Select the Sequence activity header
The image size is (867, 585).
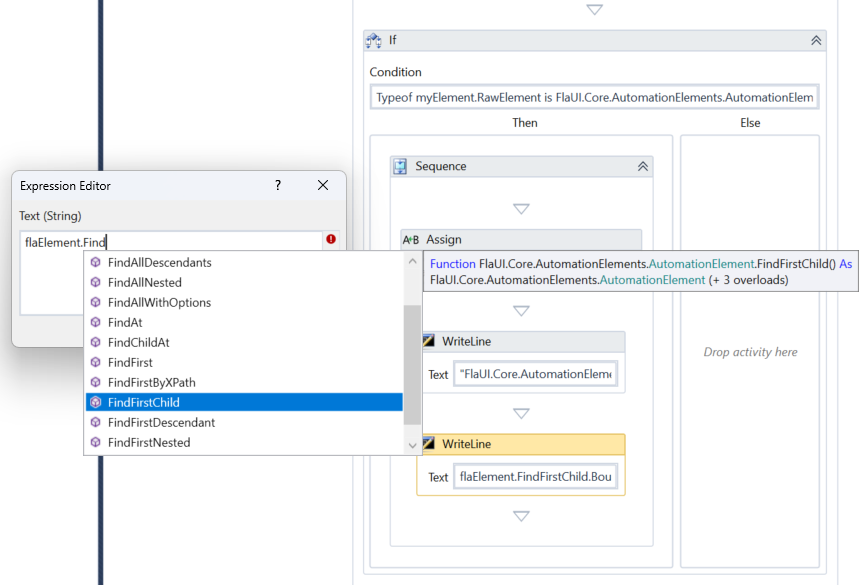pos(521,166)
